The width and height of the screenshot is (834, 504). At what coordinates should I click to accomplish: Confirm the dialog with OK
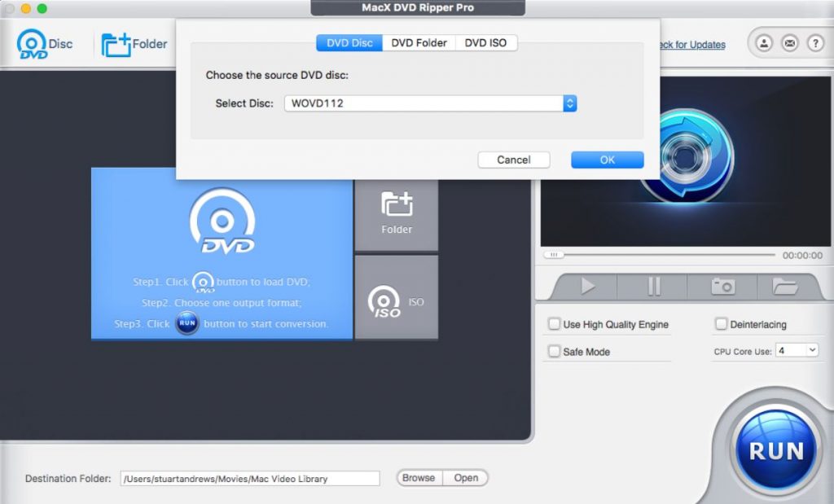click(608, 160)
